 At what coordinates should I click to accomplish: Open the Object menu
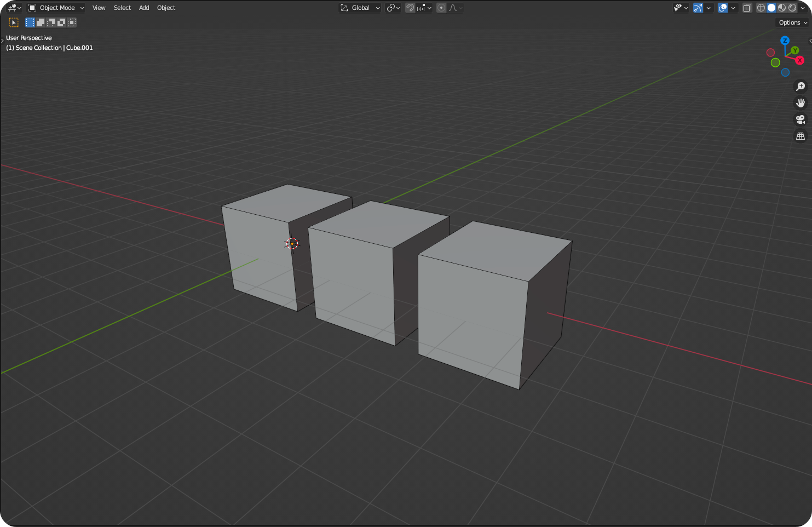(x=166, y=8)
